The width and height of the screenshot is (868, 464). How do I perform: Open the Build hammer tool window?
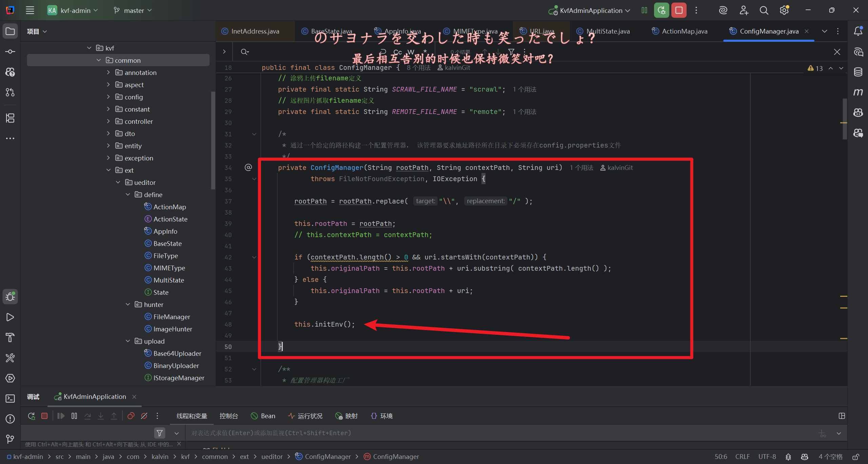[10, 337]
